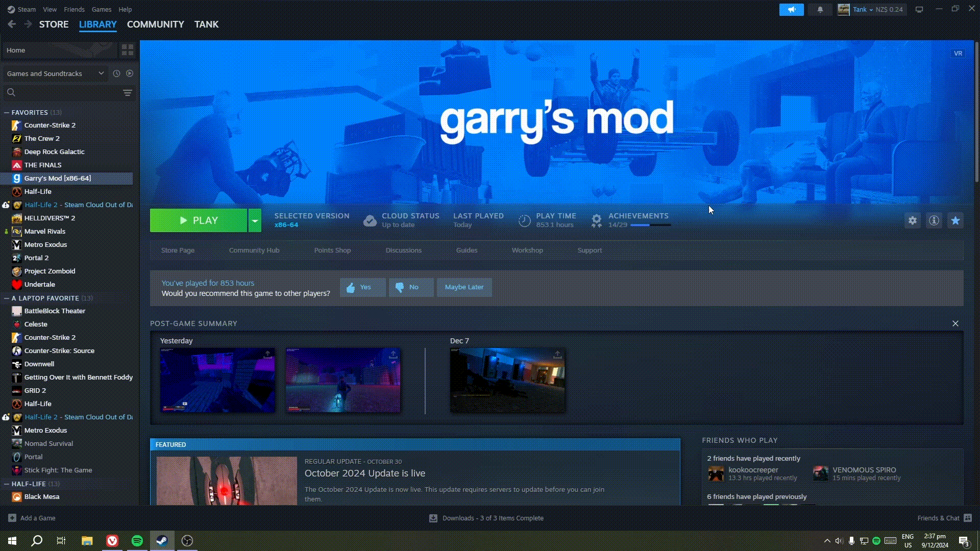Image resolution: width=980 pixels, height=551 pixels.
Task: Switch library to grid collections view
Action: (x=127, y=50)
